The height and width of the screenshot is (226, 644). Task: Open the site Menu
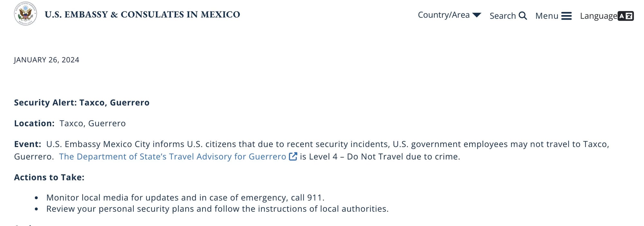546,16
